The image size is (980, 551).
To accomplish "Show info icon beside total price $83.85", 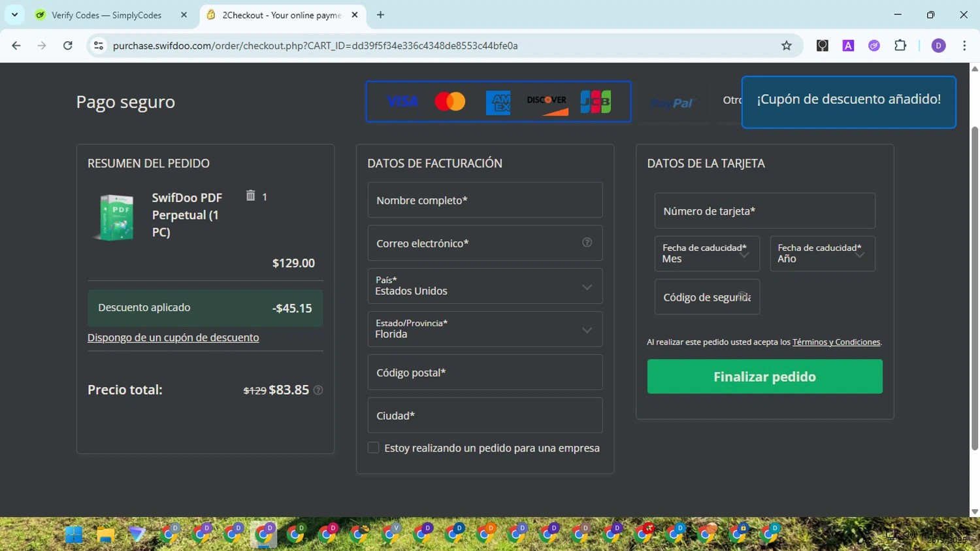I will [318, 390].
